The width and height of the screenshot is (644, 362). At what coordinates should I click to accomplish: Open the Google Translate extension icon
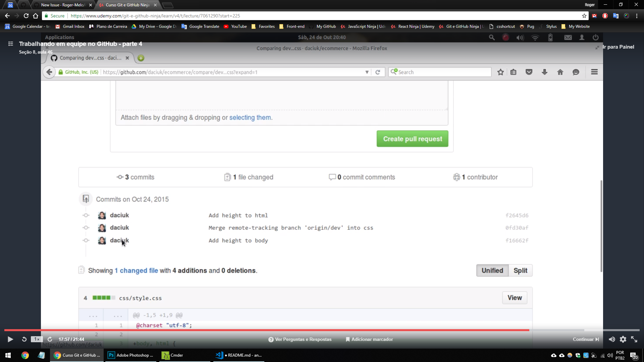click(615, 16)
